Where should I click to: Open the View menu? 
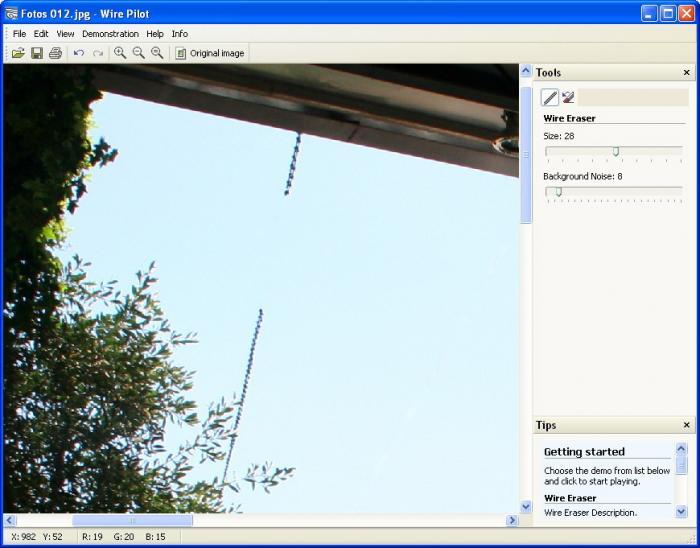(x=65, y=34)
